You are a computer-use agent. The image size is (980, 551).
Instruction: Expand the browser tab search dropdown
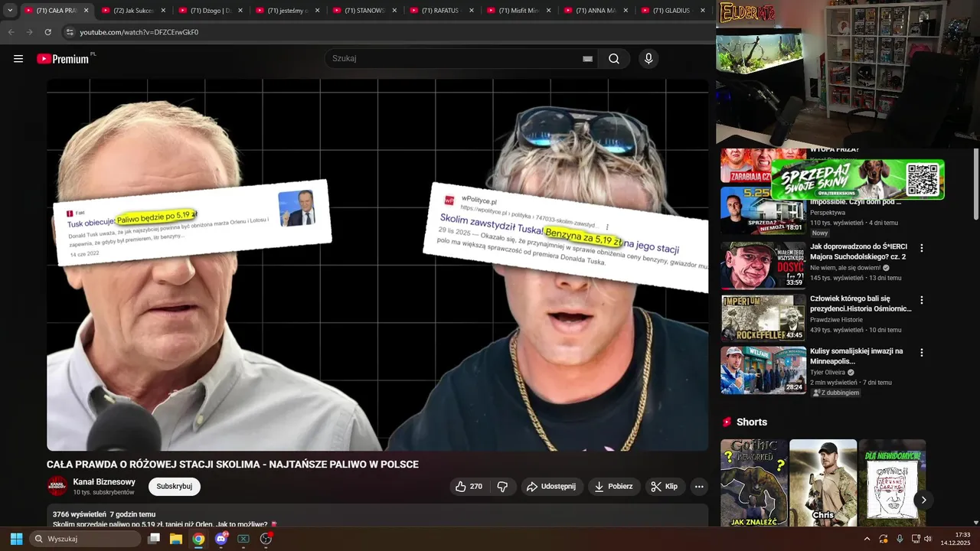(x=10, y=11)
